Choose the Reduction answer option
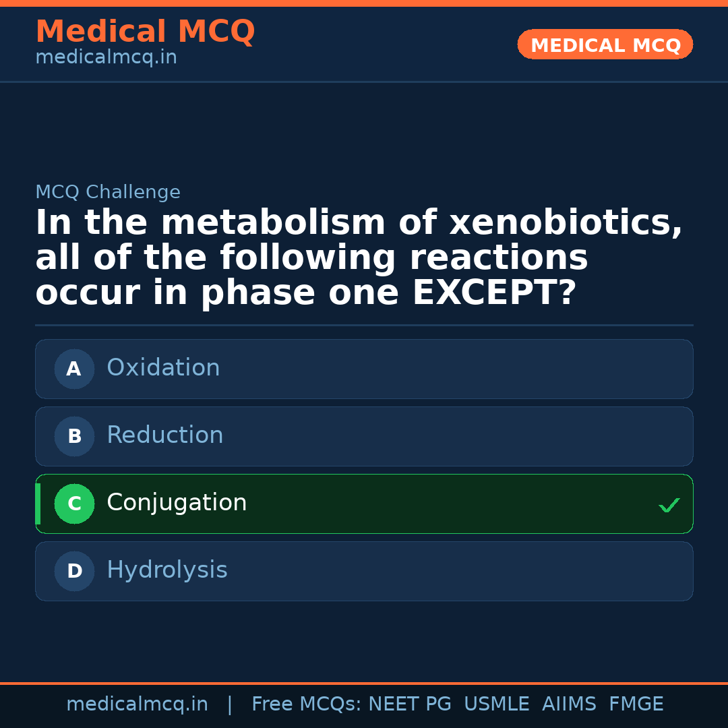The height and width of the screenshot is (728, 728). [x=164, y=435]
